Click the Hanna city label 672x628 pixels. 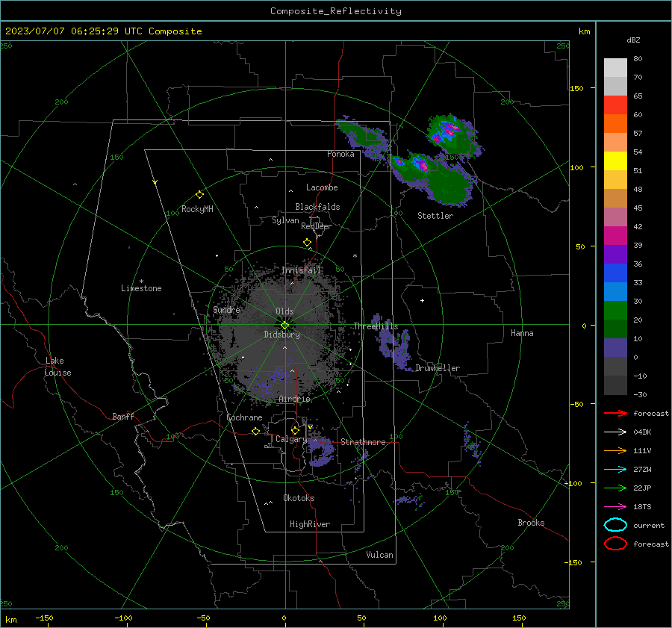[522, 333]
